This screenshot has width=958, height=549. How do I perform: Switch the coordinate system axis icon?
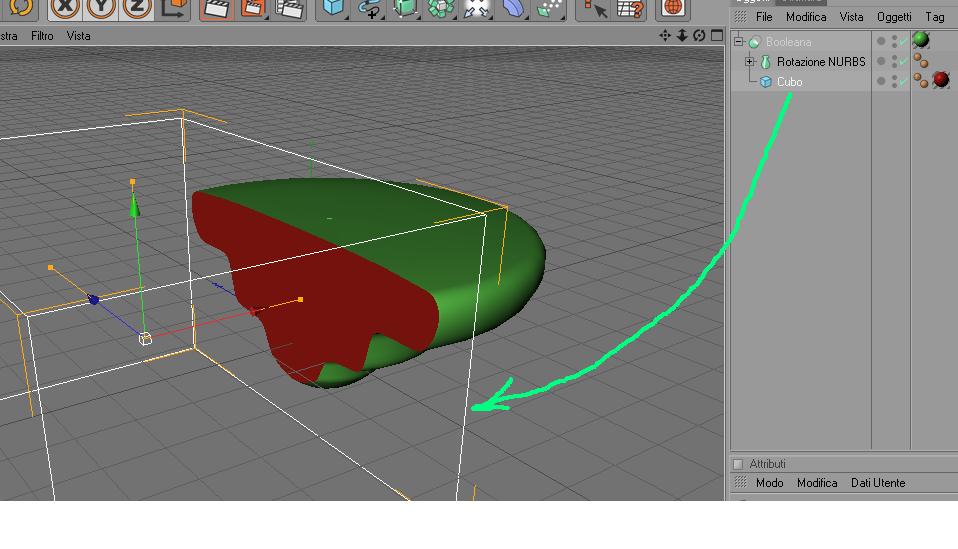(x=173, y=8)
